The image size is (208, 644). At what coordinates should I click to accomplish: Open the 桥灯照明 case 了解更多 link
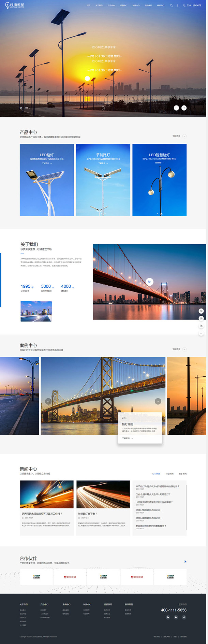128,438
